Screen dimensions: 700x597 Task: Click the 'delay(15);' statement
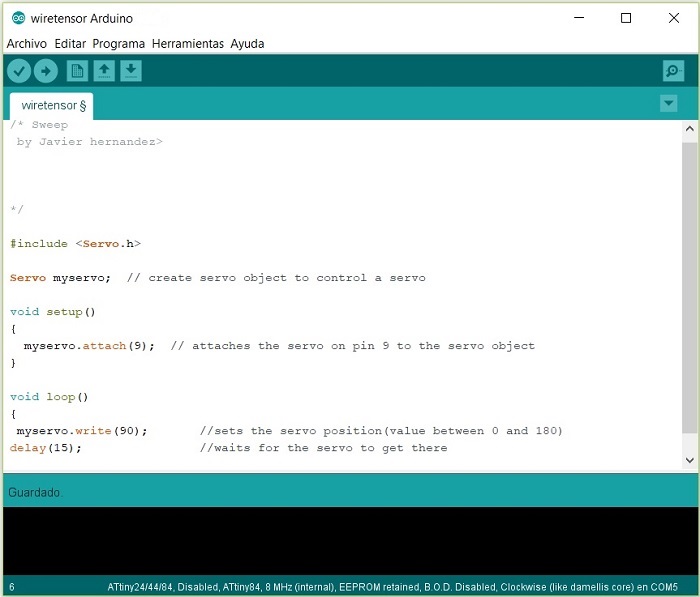(x=46, y=448)
